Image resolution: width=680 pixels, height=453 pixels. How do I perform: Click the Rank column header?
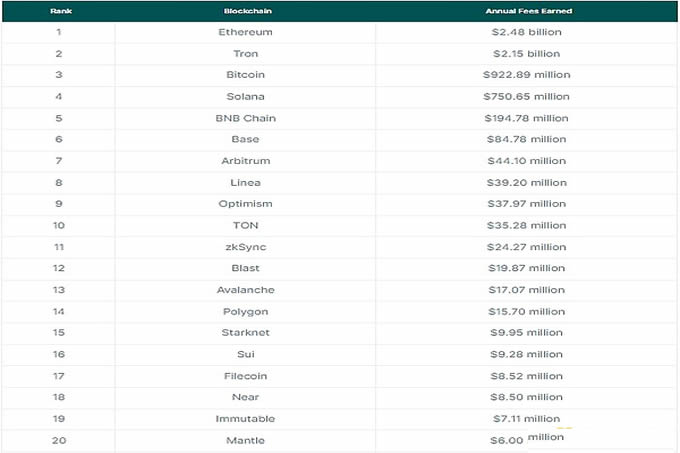coord(58,10)
